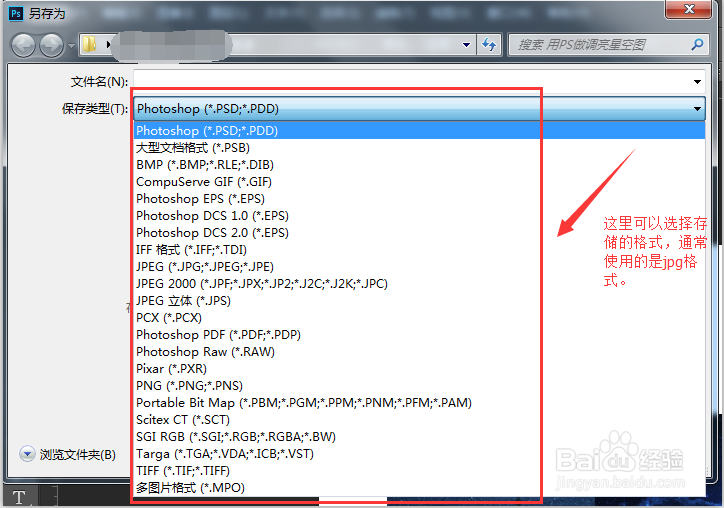This screenshot has height=508, width=724.
Task: Click the refresh button beside address bar
Action: coord(489,45)
